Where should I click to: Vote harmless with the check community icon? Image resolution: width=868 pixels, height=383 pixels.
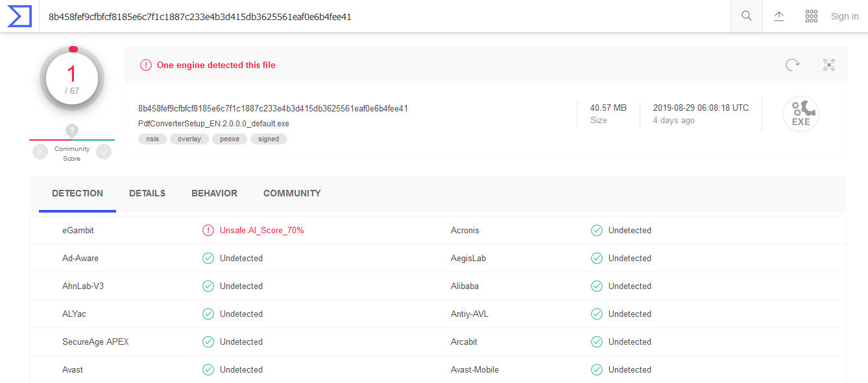(104, 152)
